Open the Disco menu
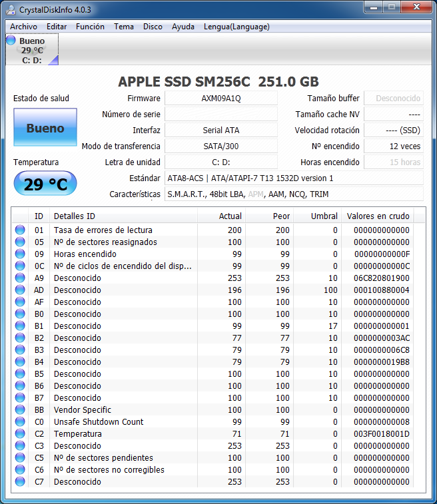 point(153,27)
